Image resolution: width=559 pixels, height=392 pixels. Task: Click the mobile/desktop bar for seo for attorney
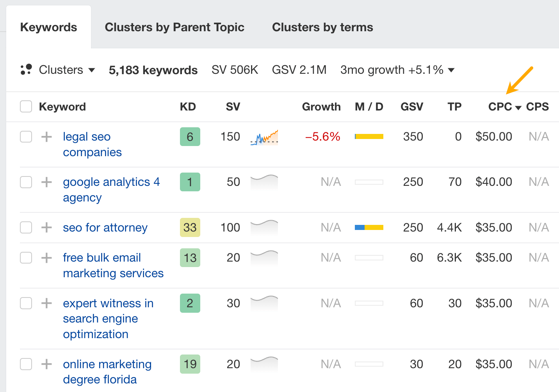369,227
